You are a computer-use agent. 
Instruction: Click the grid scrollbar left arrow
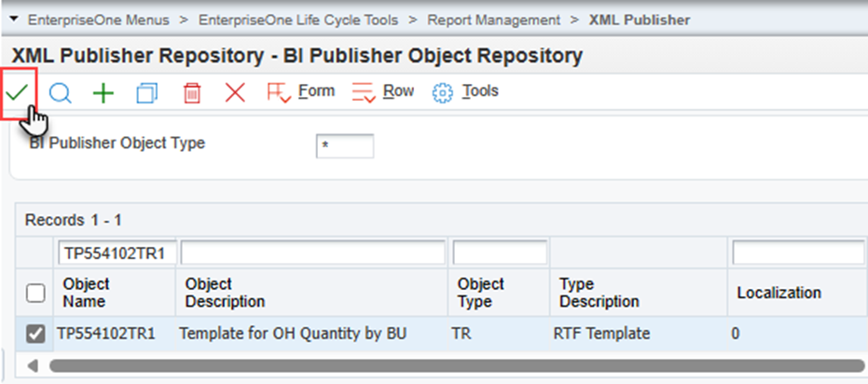[34, 365]
